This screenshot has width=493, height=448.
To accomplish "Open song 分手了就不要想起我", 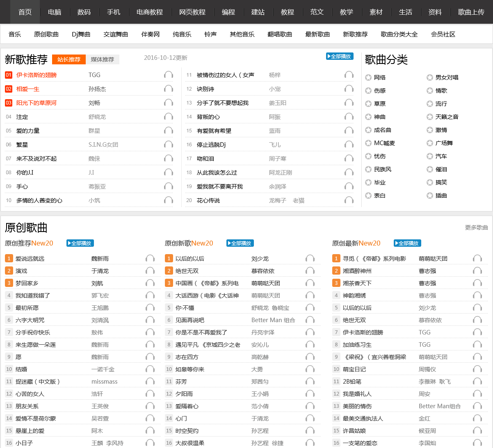I will (x=223, y=103).
